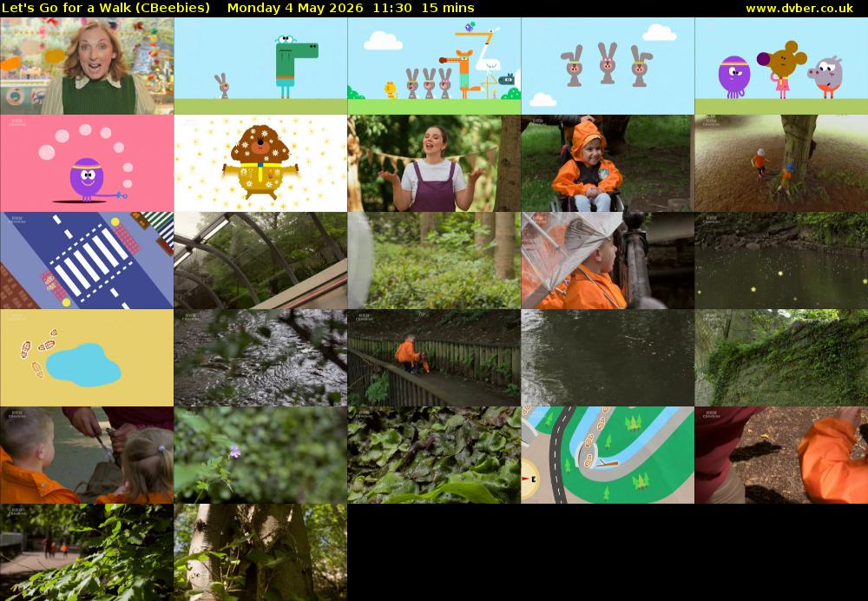Image resolution: width=868 pixels, height=601 pixels.
Task: Open thumbnail of dark green ivy leaves
Action: (x=434, y=455)
